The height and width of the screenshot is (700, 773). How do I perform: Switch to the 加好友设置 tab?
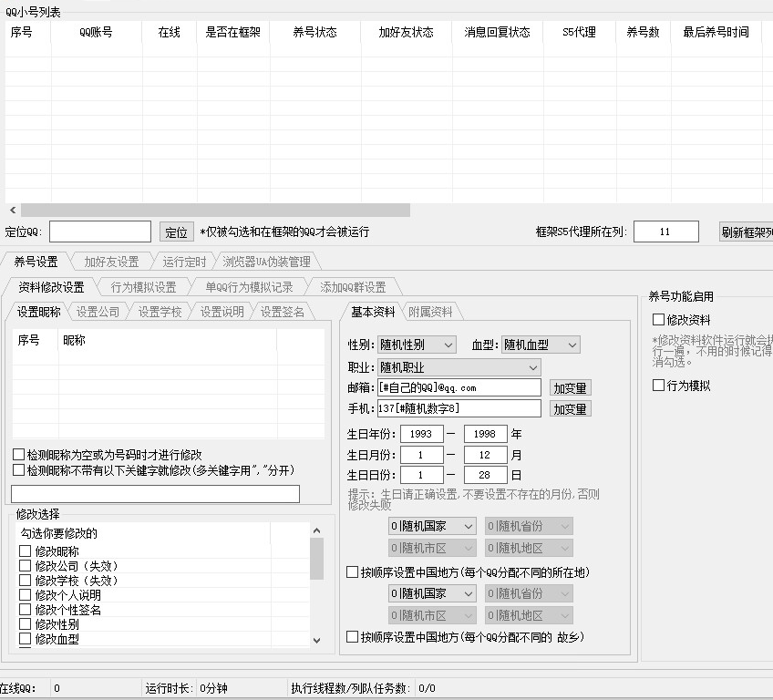pos(112,262)
